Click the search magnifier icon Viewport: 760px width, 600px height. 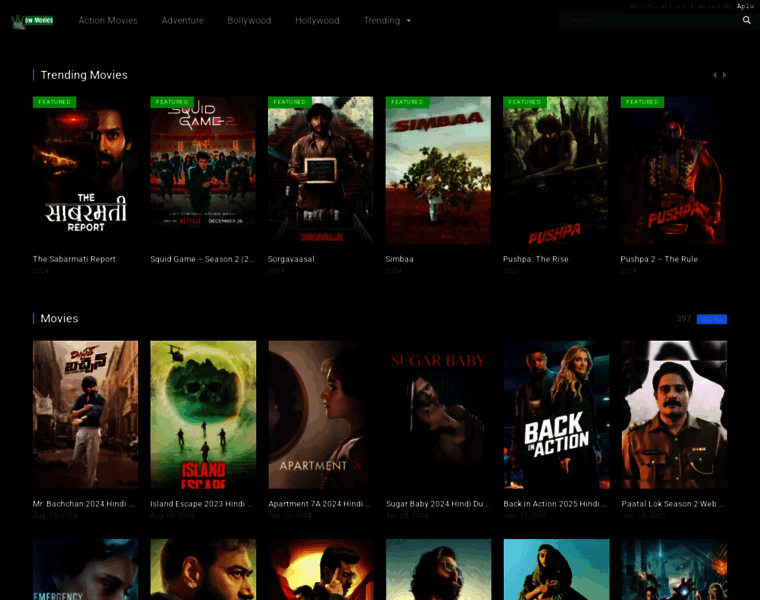(746, 20)
